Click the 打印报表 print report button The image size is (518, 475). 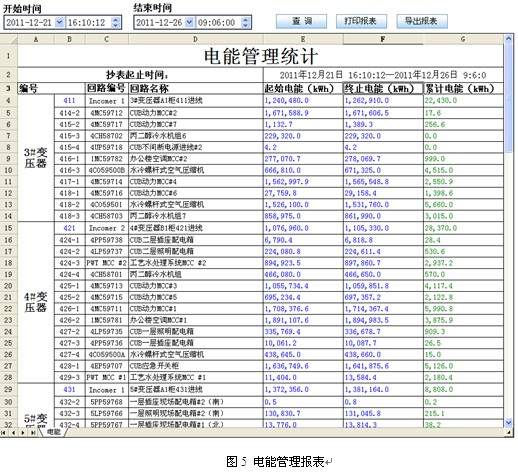tap(361, 22)
